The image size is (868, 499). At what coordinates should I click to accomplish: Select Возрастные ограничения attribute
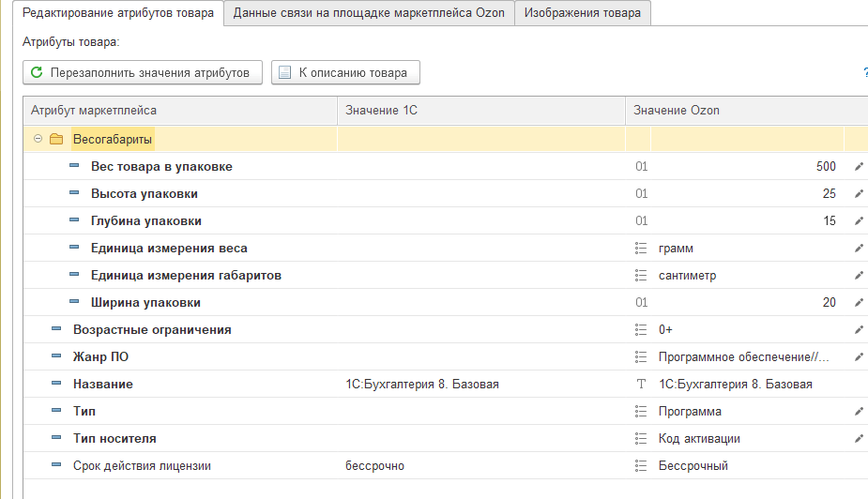pyautogui.click(x=152, y=330)
